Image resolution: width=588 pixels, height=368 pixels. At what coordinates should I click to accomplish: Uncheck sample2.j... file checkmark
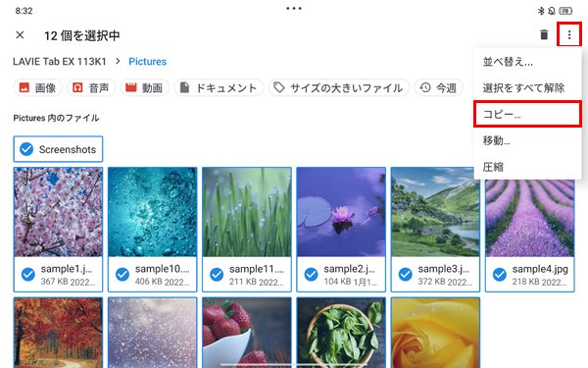point(311,275)
